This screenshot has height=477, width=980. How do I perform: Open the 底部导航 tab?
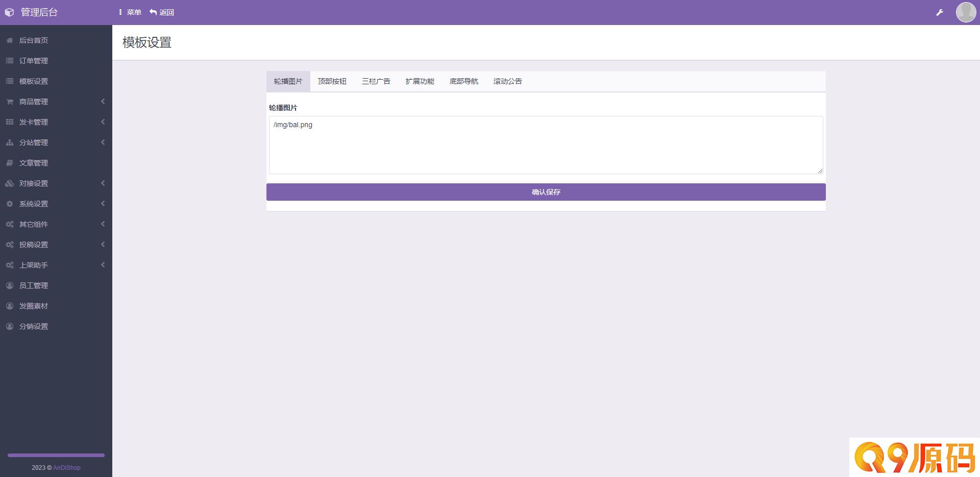coord(464,81)
